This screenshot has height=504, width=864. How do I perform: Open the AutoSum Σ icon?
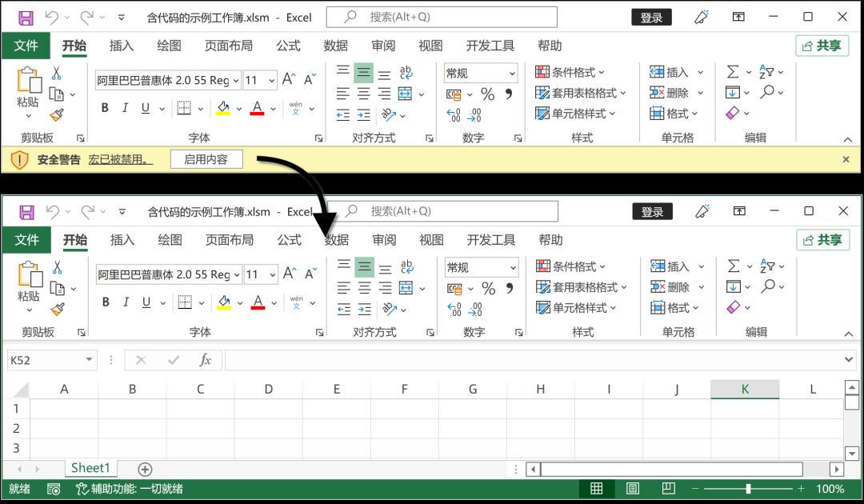(734, 265)
